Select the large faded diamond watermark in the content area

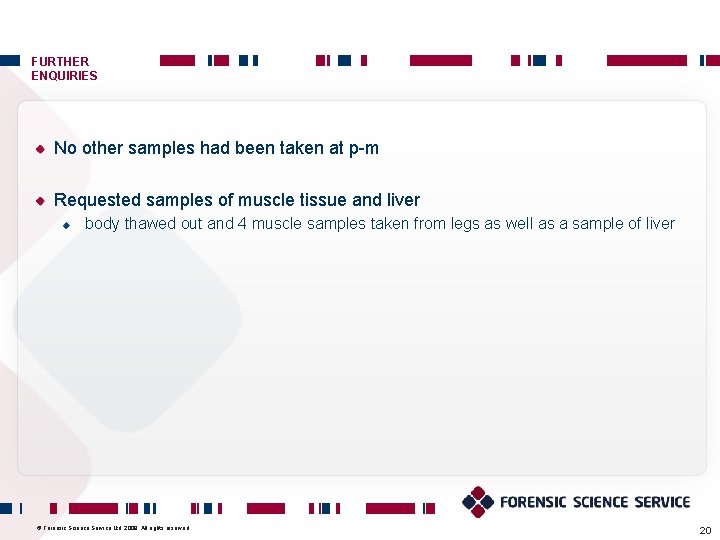127,317
